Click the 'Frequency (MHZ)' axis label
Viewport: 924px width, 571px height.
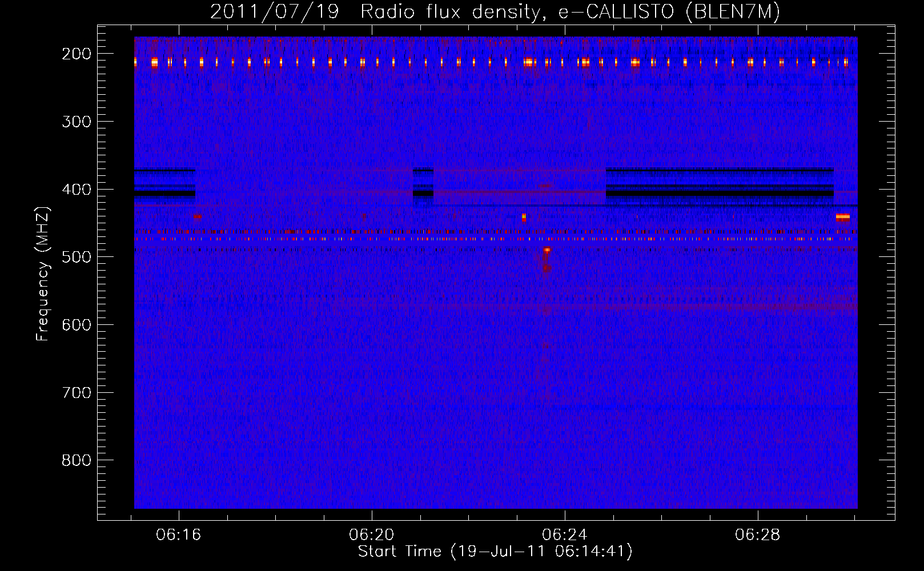tap(43, 274)
